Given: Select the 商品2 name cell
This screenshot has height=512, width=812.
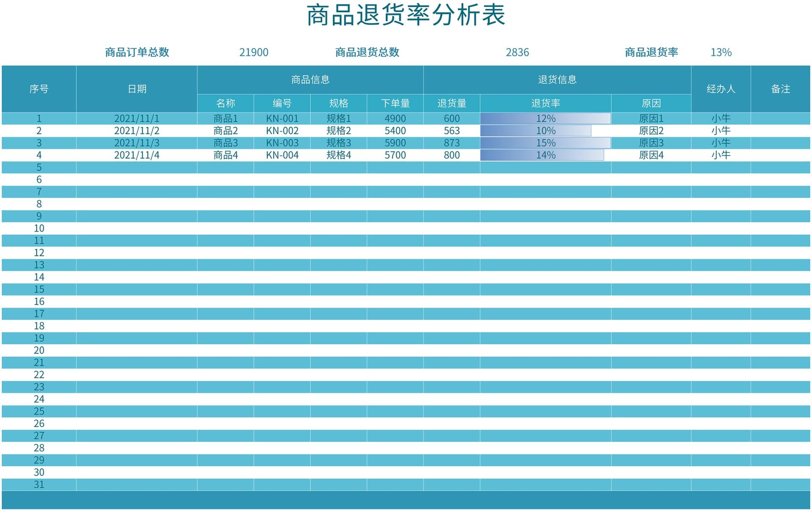Looking at the screenshot, I should pos(225,131).
